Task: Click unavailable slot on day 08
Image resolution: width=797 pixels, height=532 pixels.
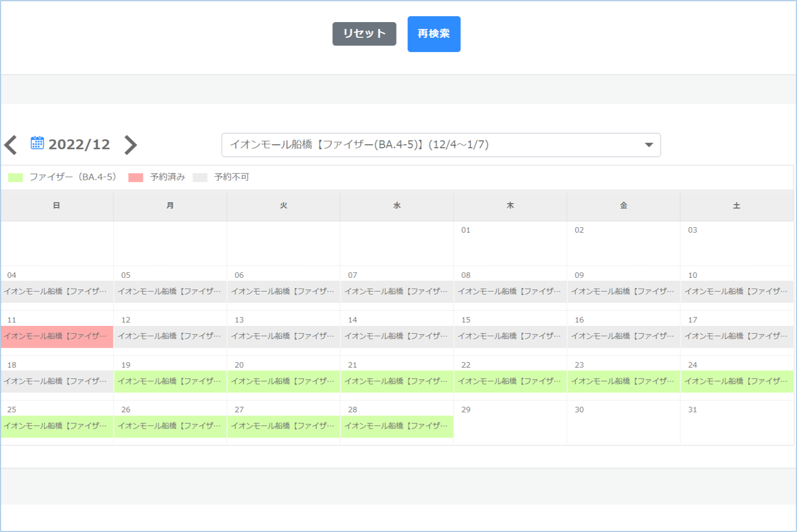Action: point(510,292)
